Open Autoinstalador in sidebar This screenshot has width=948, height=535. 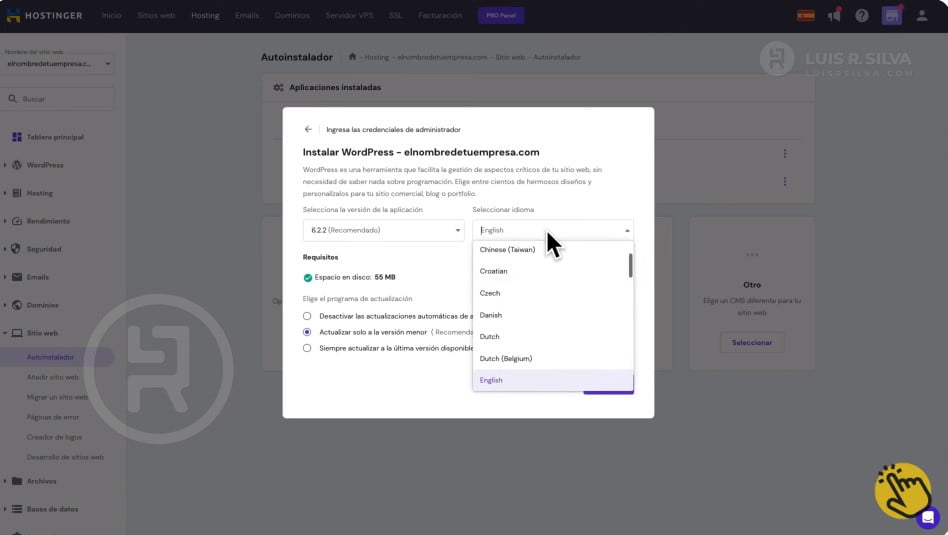(x=50, y=357)
